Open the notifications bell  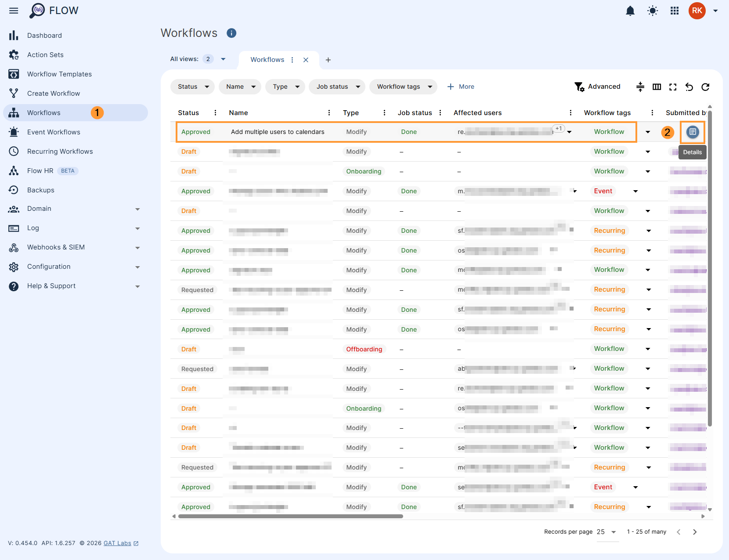coord(630,11)
